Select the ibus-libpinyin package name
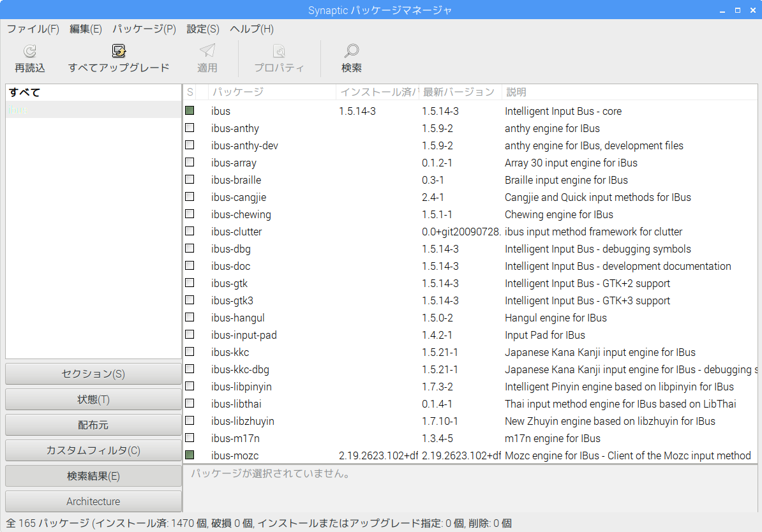Screen dimensions: 762x532 [241, 387]
